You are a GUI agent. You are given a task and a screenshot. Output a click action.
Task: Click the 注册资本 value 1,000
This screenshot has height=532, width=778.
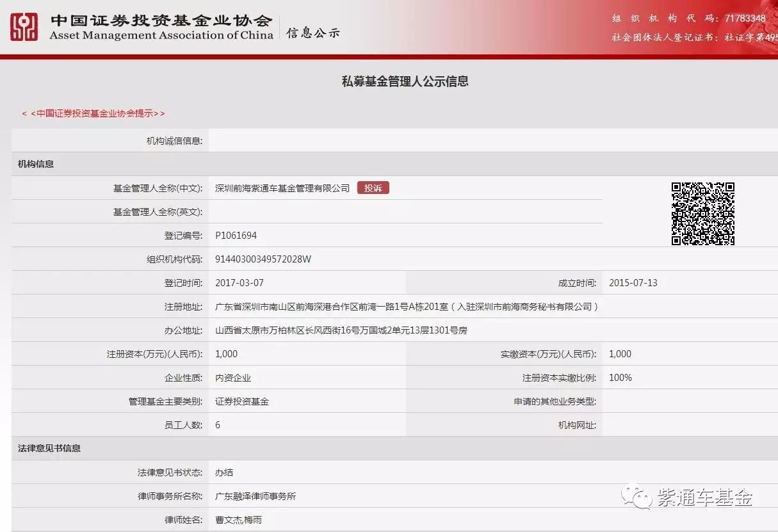coord(226,354)
